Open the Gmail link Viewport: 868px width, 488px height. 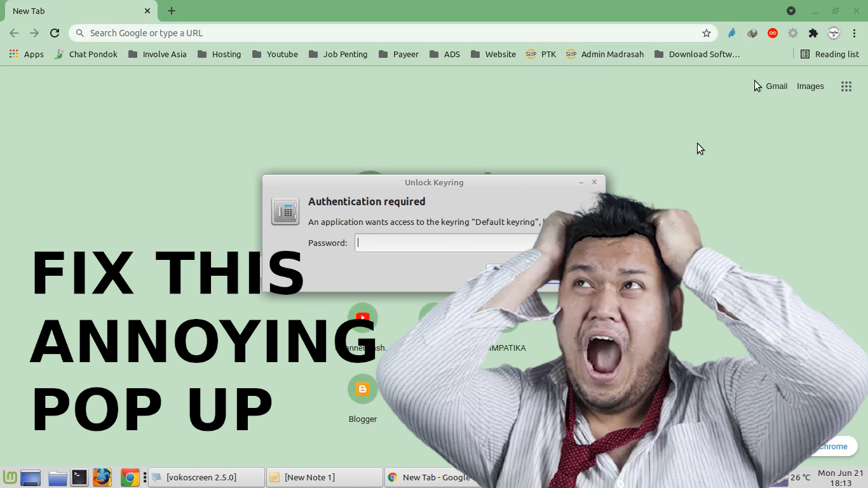coord(776,86)
